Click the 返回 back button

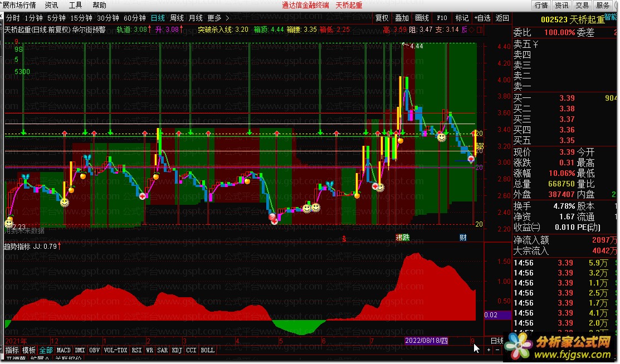point(502,18)
